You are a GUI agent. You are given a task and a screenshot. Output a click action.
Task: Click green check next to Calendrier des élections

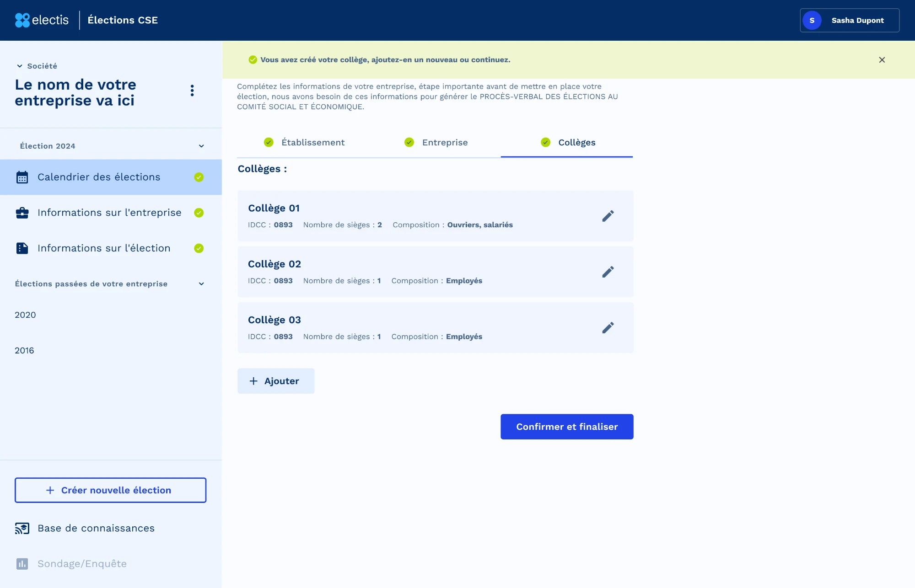click(x=199, y=177)
